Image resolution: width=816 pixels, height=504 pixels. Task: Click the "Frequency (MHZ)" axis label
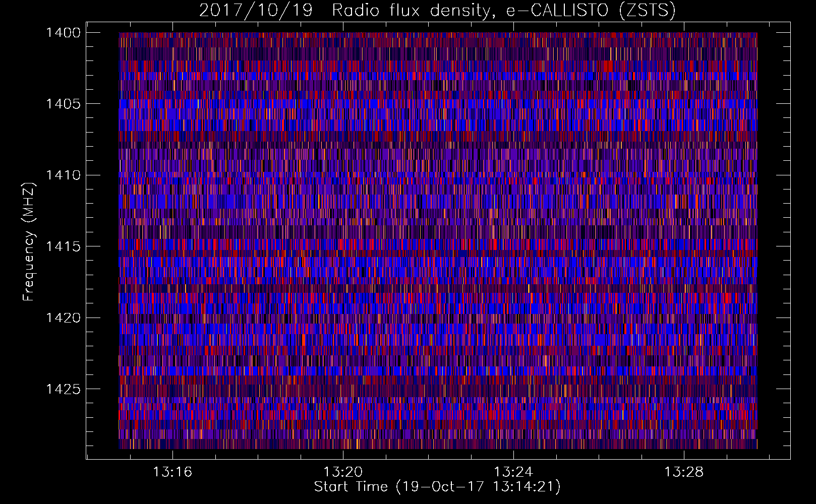click(29, 242)
